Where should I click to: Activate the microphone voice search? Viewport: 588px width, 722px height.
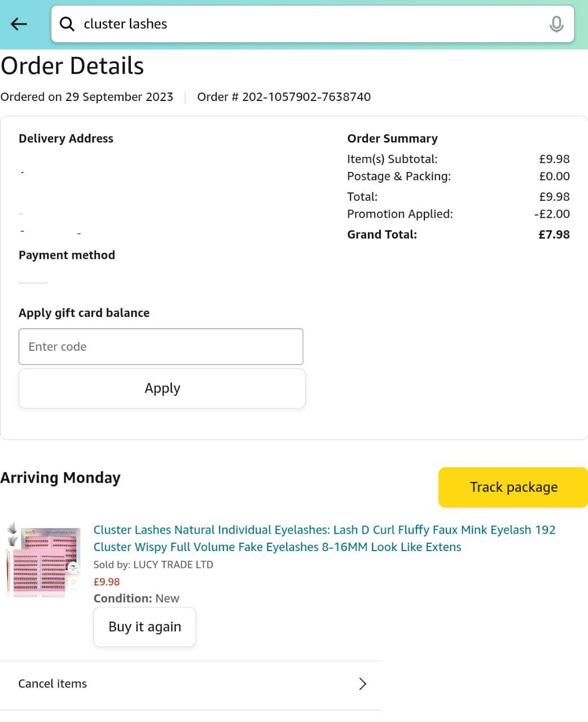click(x=556, y=24)
